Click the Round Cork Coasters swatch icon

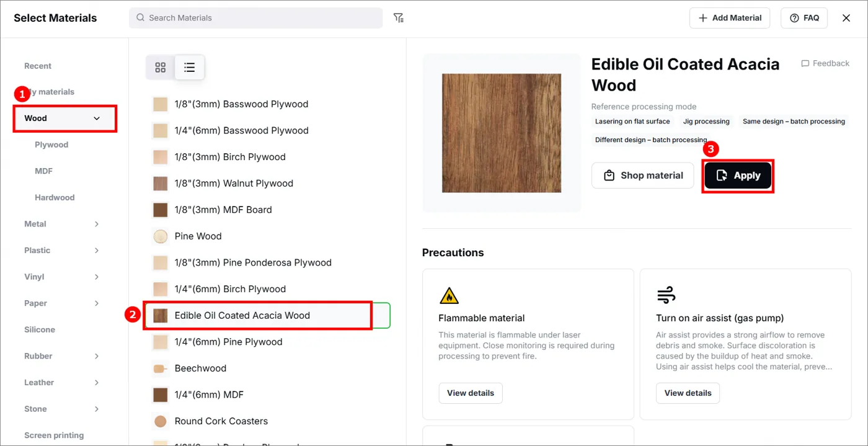coord(161,421)
